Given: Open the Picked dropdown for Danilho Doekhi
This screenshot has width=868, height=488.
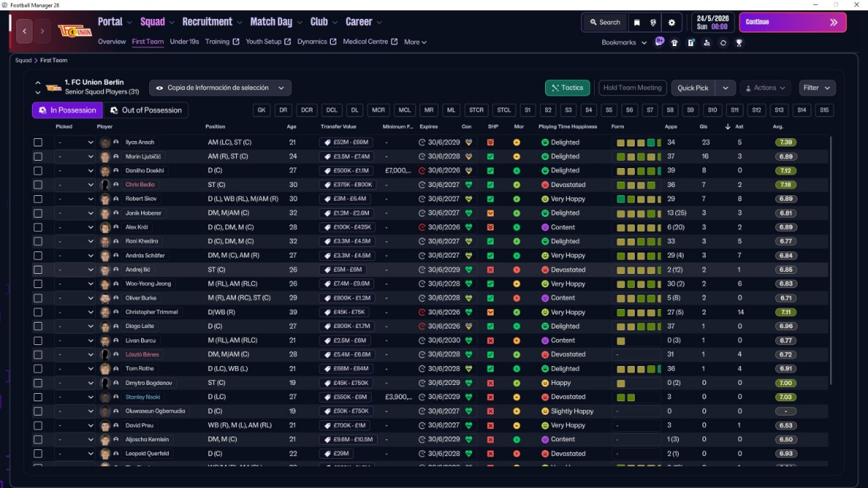Looking at the screenshot, I should coord(75,171).
